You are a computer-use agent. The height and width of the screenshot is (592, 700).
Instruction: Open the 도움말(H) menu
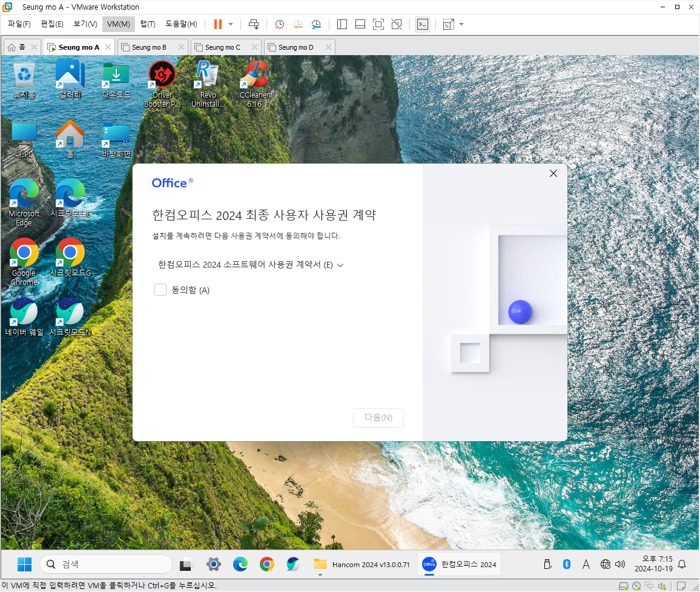(x=181, y=24)
